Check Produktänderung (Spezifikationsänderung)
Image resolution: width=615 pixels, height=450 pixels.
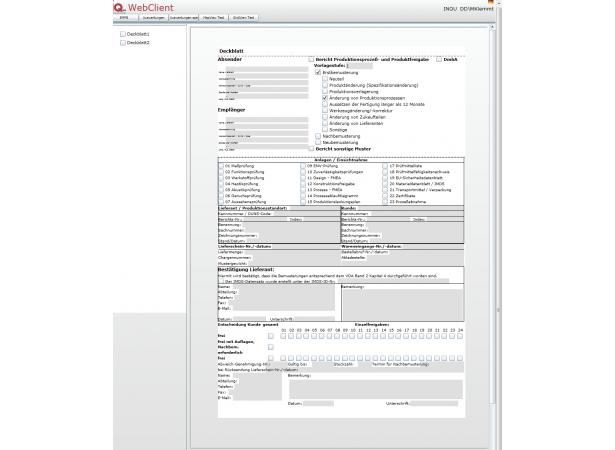click(x=325, y=85)
